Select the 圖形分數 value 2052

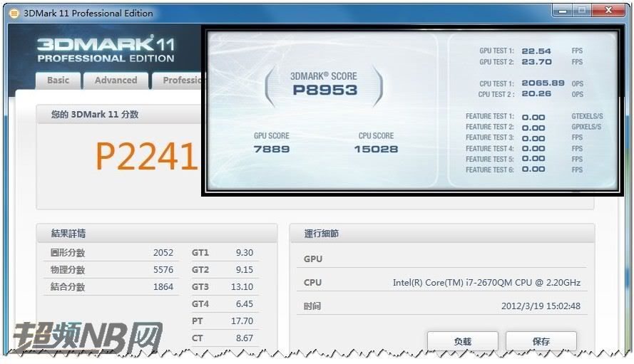(x=163, y=252)
